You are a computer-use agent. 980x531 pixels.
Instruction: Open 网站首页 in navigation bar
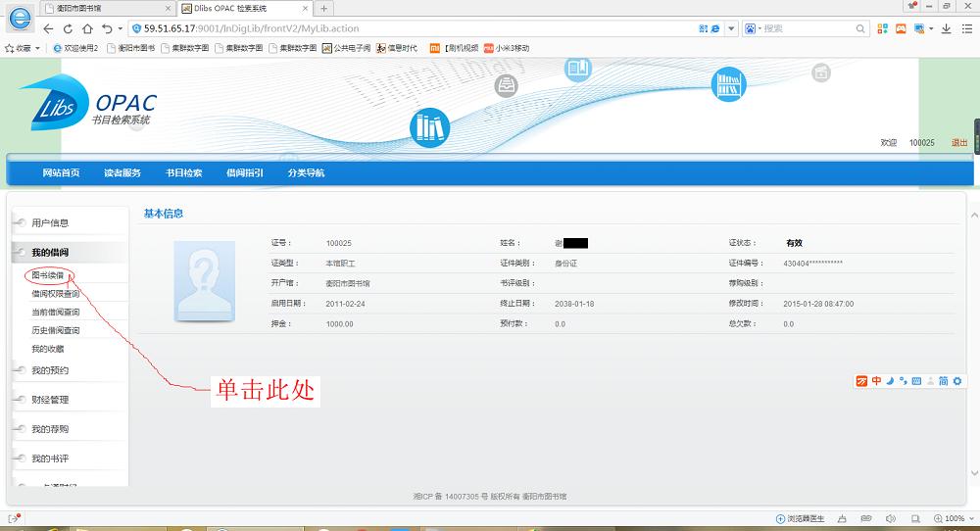tap(61, 173)
